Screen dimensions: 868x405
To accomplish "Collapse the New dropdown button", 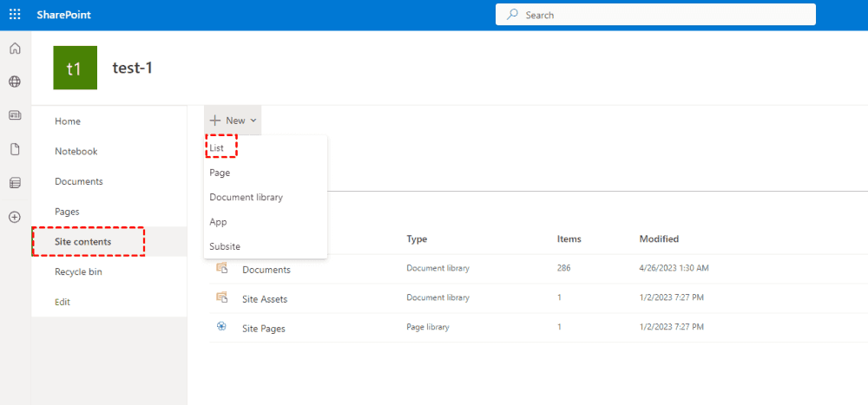I will (233, 121).
